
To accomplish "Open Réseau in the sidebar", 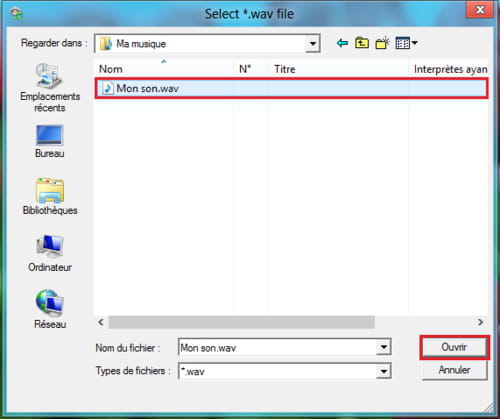I will pyautogui.click(x=50, y=309).
